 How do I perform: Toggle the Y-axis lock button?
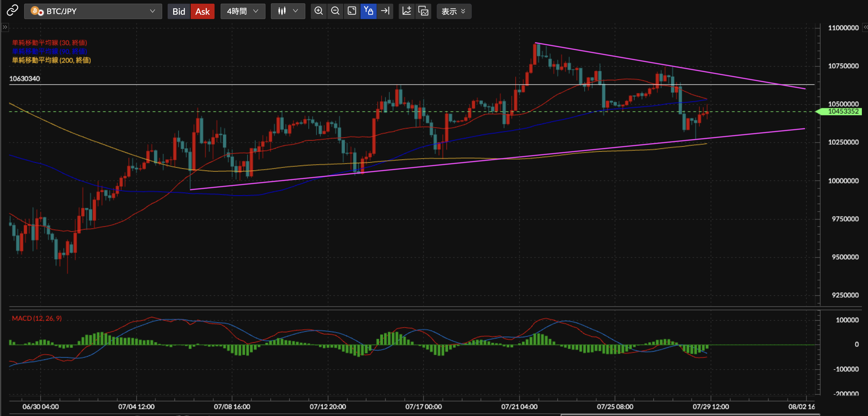pyautogui.click(x=368, y=11)
